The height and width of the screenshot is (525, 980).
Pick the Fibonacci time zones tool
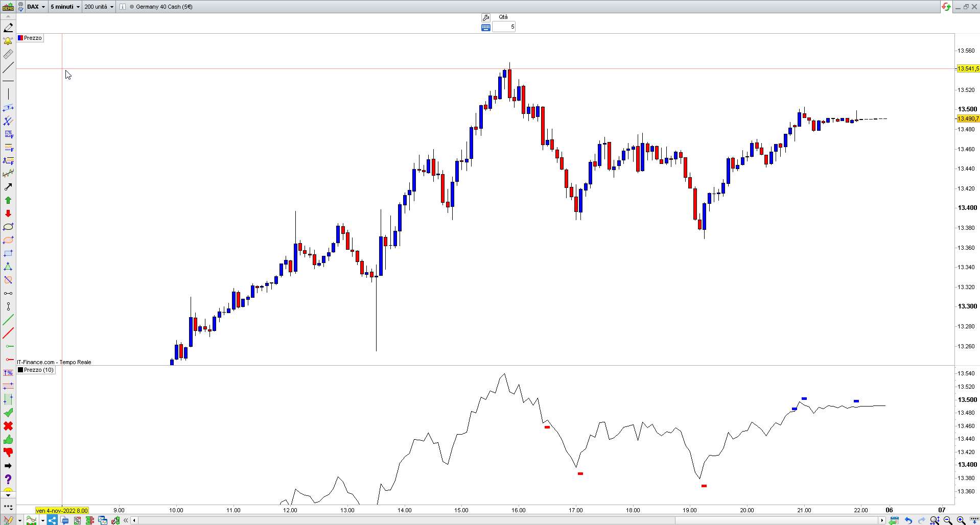tap(8, 161)
